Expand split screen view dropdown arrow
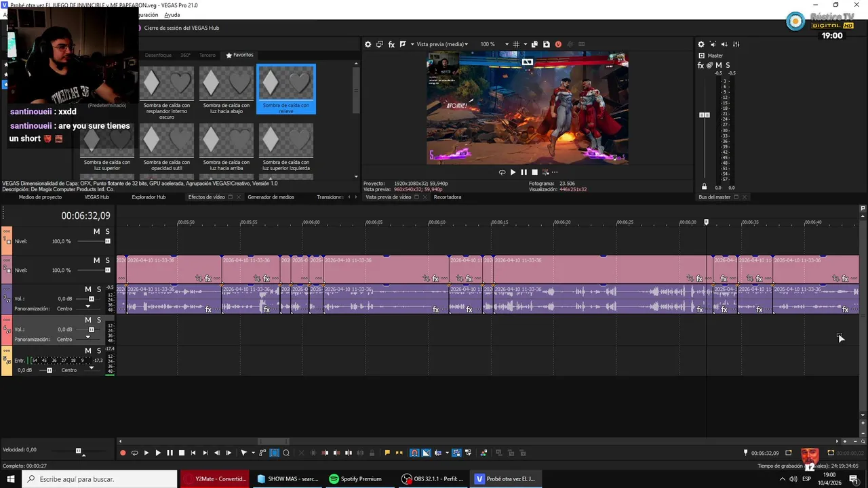The image size is (868, 488). [412, 44]
